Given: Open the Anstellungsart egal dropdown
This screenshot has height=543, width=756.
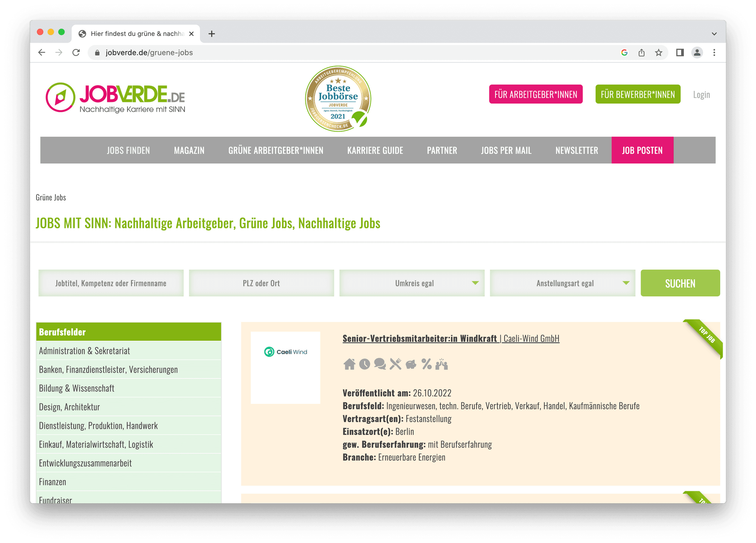Looking at the screenshot, I should click(562, 283).
